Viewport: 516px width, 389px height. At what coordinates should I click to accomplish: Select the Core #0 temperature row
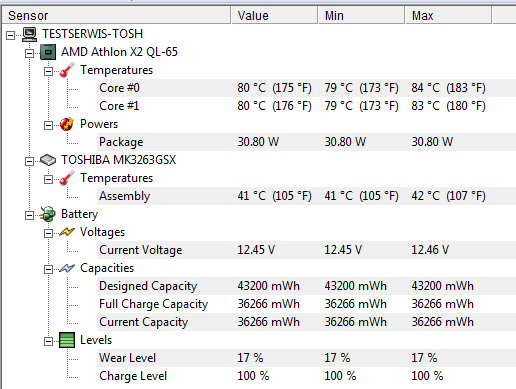click(x=306, y=88)
